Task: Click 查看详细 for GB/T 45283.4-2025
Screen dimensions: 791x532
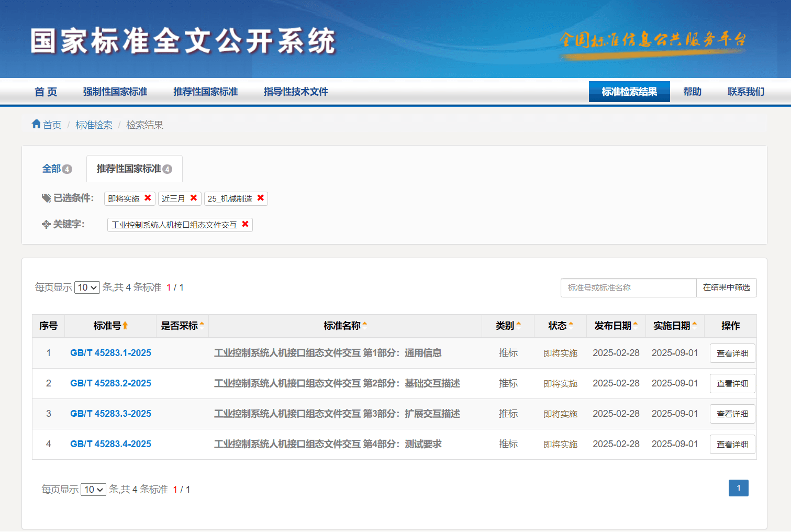Action: tap(732, 444)
